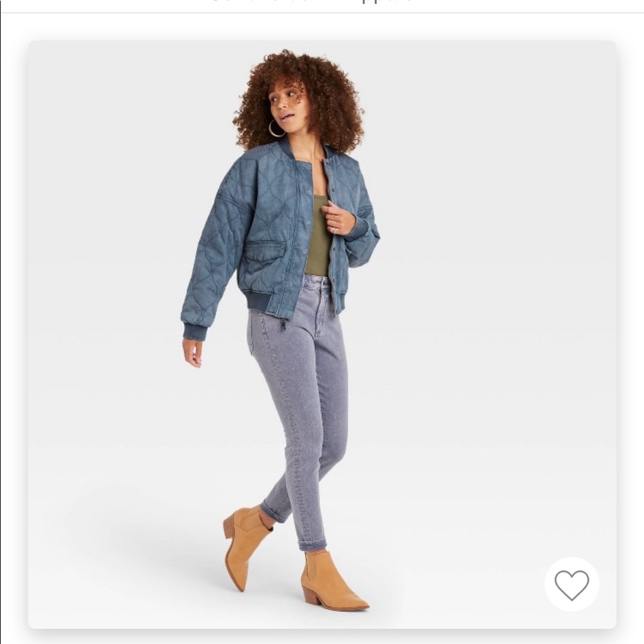644x644 pixels.
Task: Click the white circle around the heart
Action: [571, 584]
